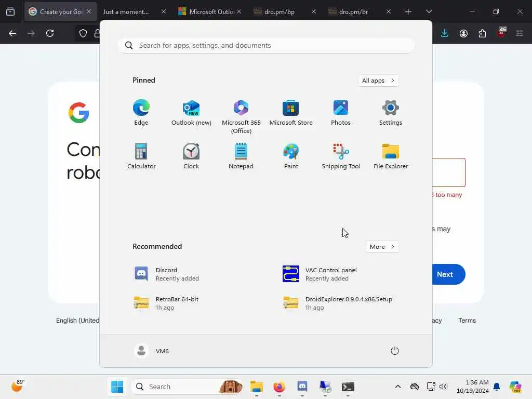Click the Windows Start button on taskbar
The image size is (532, 399).
117,387
